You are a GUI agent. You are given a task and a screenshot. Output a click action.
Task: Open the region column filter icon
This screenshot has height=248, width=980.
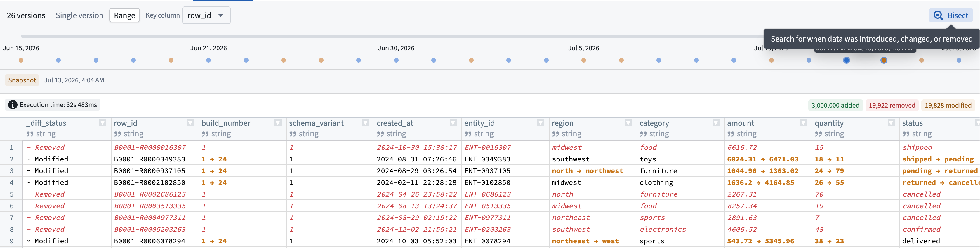pos(628,123)
